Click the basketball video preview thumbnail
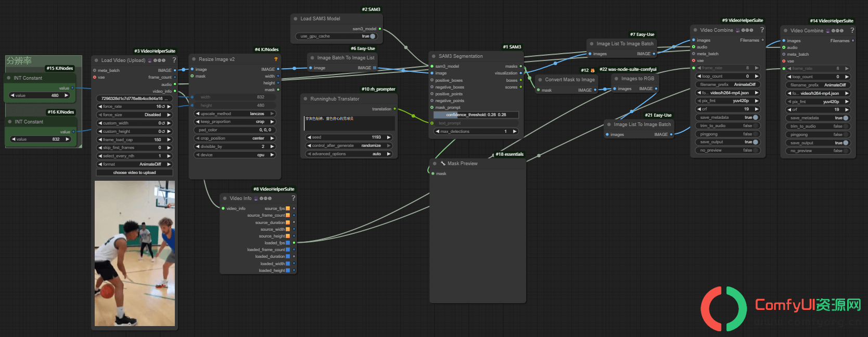This screenshot has width=868, height=337. pos(135,253)
